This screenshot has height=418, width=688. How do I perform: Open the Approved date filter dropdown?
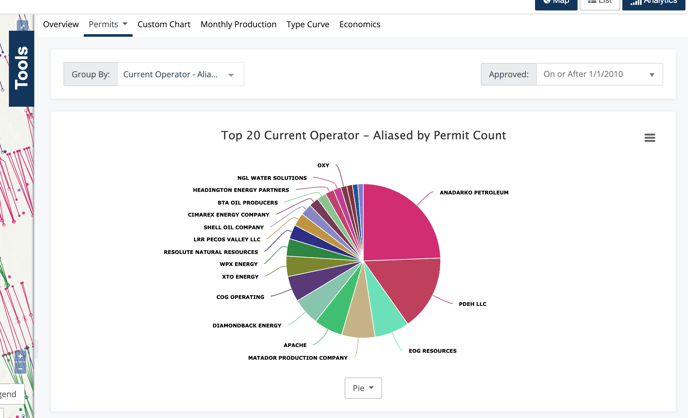tap(599, 74)
